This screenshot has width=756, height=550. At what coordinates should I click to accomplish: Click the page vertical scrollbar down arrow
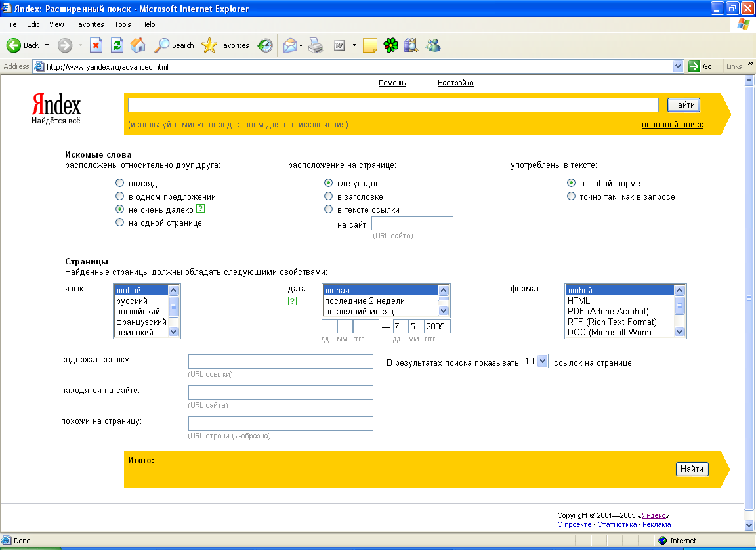pos(749,526)
